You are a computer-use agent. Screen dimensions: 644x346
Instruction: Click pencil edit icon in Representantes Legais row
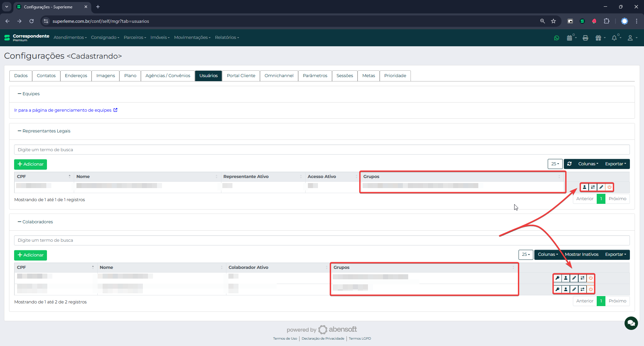point(601,187)
